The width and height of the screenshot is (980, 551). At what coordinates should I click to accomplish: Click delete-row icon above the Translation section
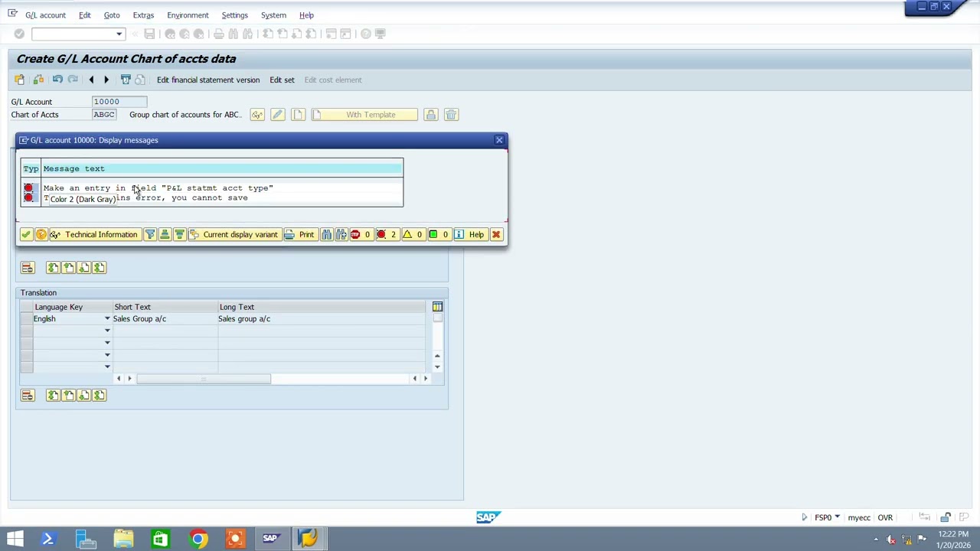point(28,268)
